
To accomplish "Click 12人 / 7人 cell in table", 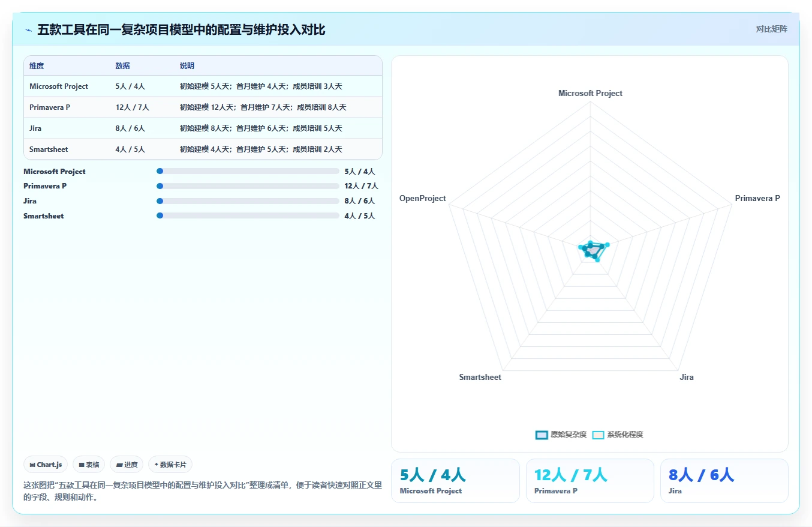I will click(x=133, y=107).
